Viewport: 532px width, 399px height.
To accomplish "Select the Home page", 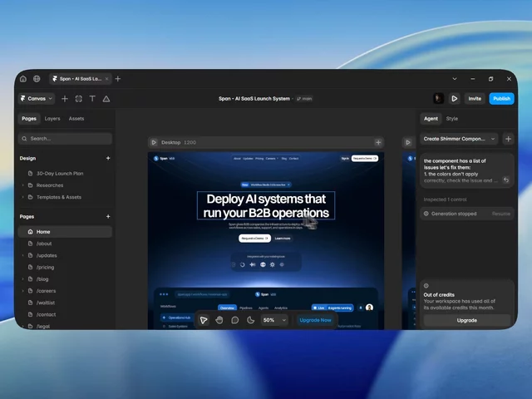I will click(65, 232).
